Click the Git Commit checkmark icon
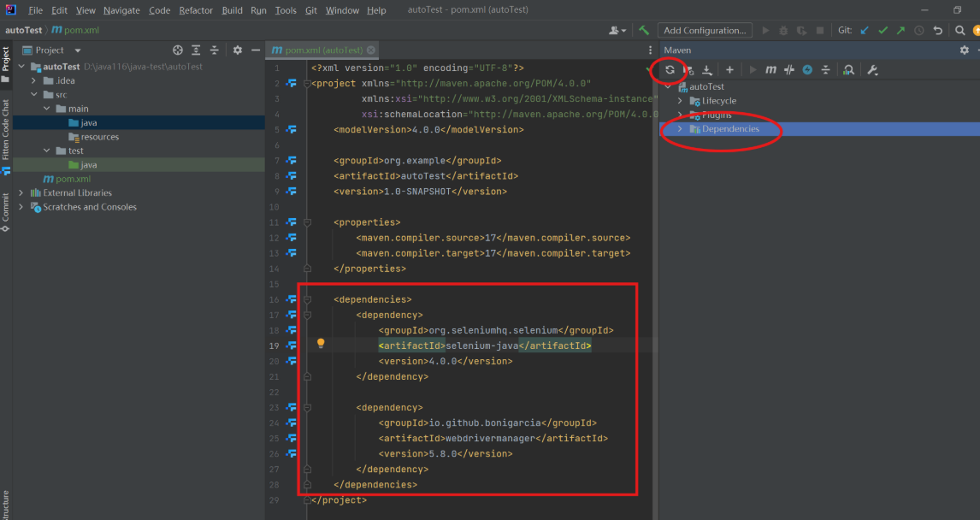980x520 pixels. 883,30
